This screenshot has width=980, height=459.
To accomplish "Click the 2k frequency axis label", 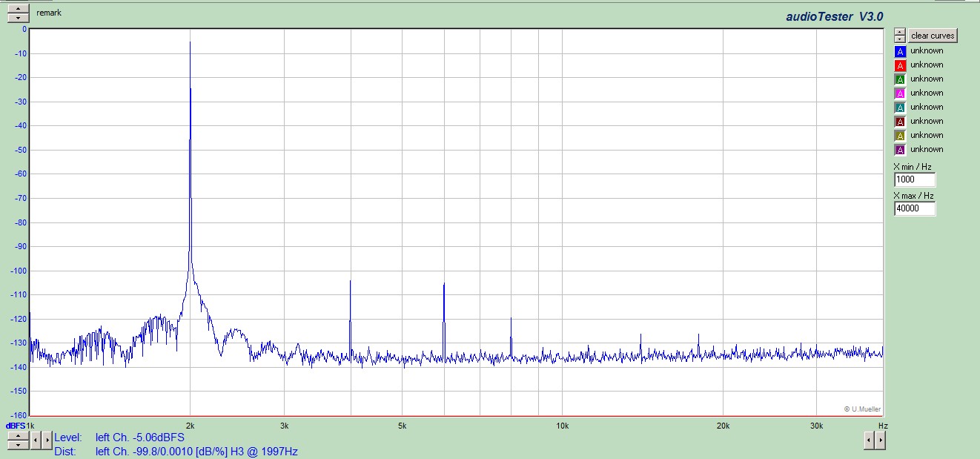I will (x=191, y=426).
